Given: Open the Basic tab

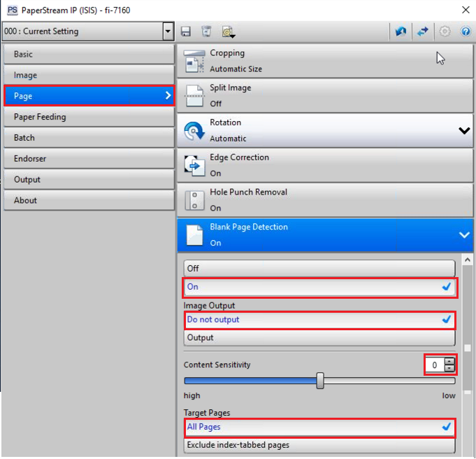Looking at the screenshot, I should point(89,54).
